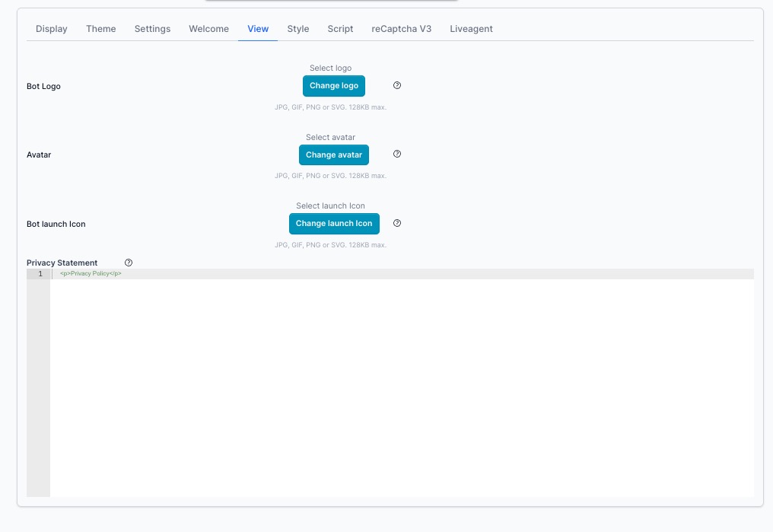
Task: Click the help icon beside Change avatar
Action: 396,155
